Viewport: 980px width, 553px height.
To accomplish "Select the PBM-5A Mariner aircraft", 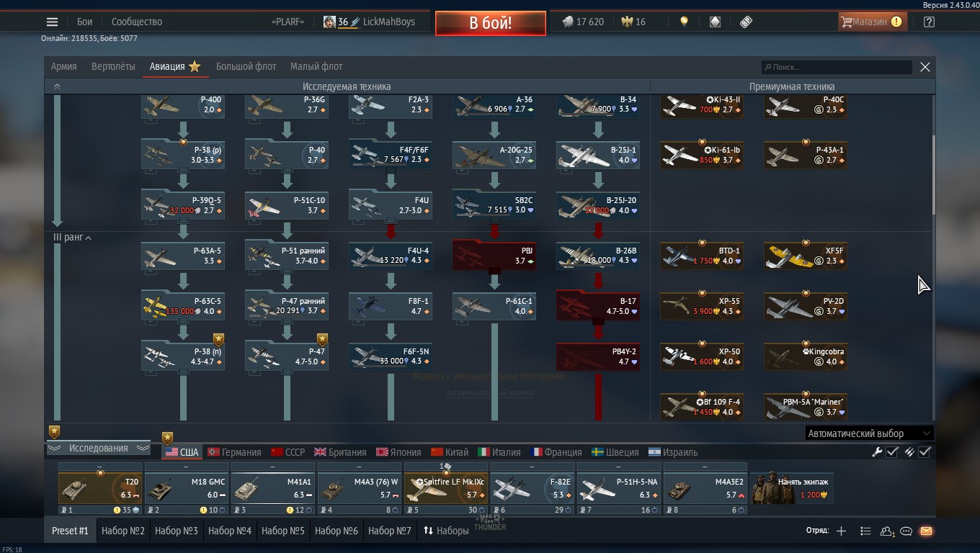I will pos(806,407).
